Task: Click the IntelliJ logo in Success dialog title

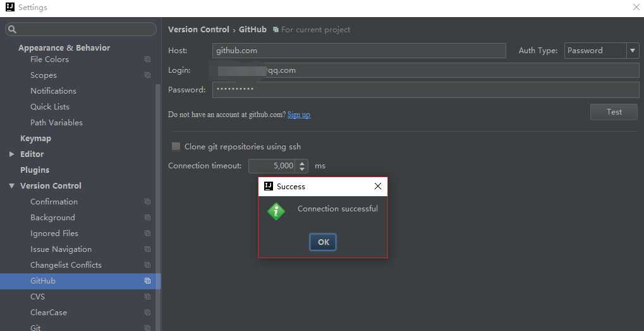Action: [x=268, y=186]
